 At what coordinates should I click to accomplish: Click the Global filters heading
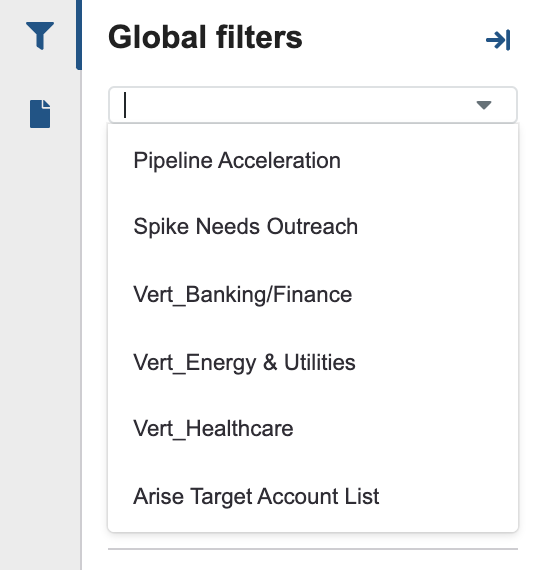point(205,37)
